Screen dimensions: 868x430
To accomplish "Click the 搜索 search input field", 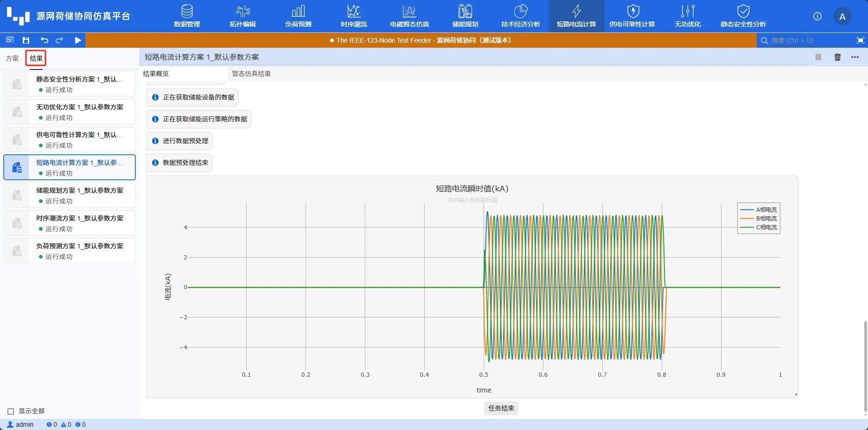I will (807, 40).
